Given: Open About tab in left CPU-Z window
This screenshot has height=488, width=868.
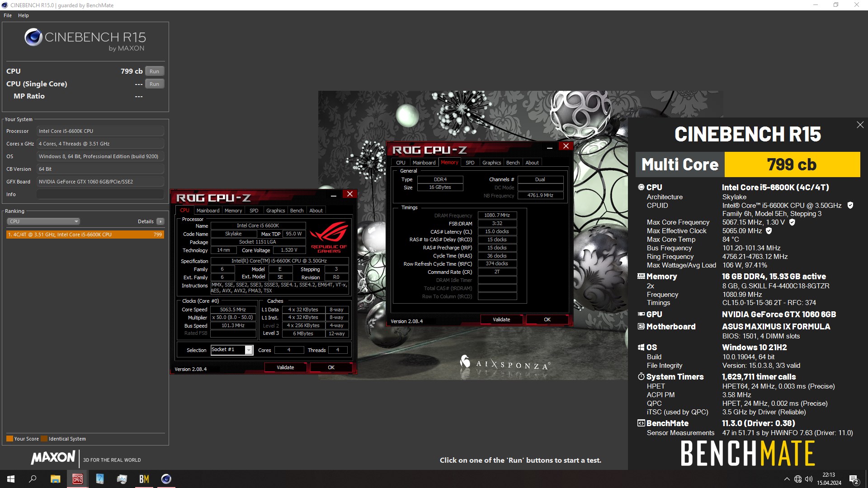Looking at the screenshot, I should [316, 211].
